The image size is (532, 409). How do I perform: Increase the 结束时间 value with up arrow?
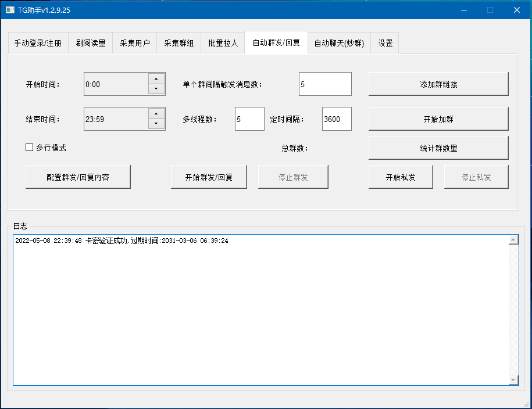[x=156, y=113]
